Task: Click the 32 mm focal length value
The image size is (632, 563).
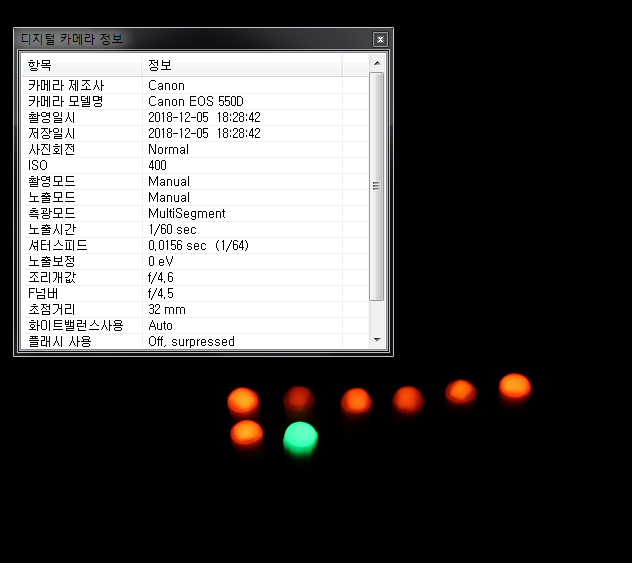Action: [x=167, y=310]
